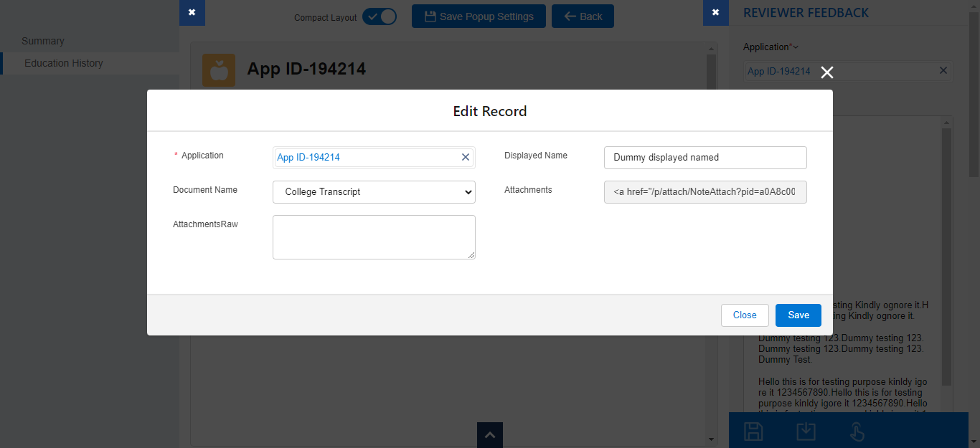This screenshot has width=980, height=448.
Task: Open the Summary section
Action: point(43,41)
